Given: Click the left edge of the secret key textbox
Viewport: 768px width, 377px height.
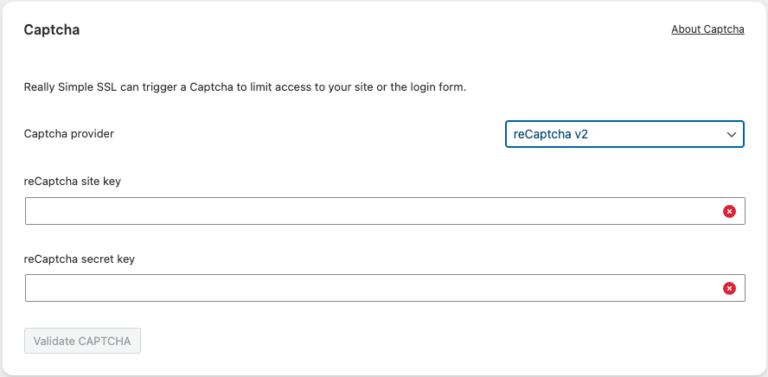Looking at the screenshot, I should coord(30,288).
